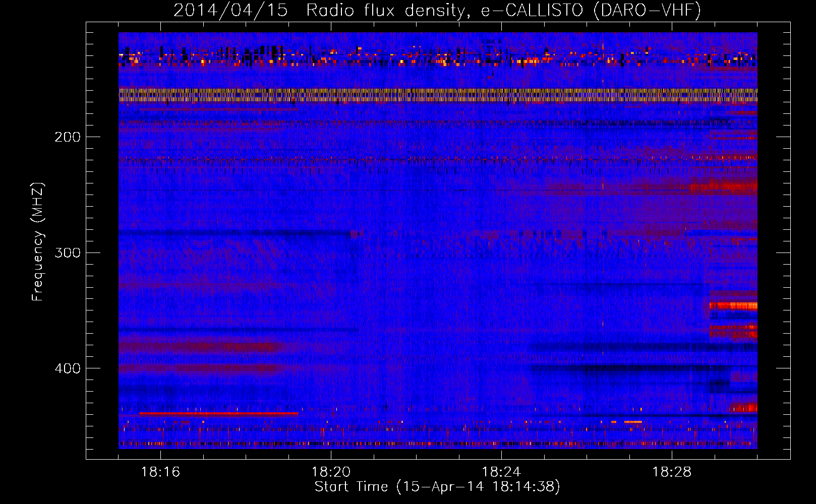Click the '18:20' time tick label
This screenshot has height=504, width=816.
click(331, 472)
